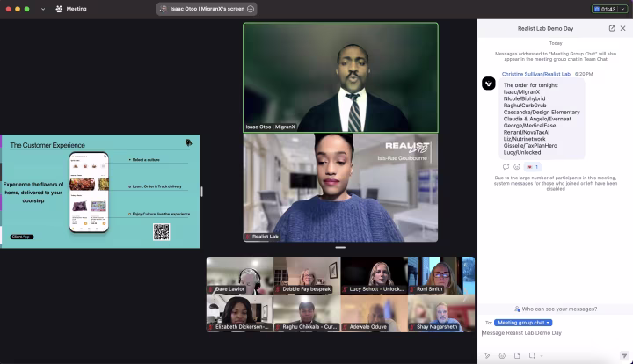Image resolution: width=633 pixels, height=364 pixels.
Task: Select the Realist Lab presenter video tile
Action: pyautogui.click(x=340, y=187)
